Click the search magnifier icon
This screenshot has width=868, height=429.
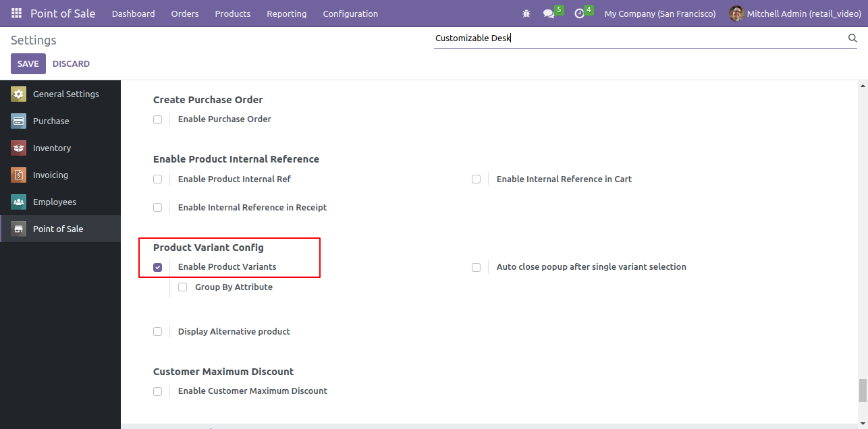[852, 38]
